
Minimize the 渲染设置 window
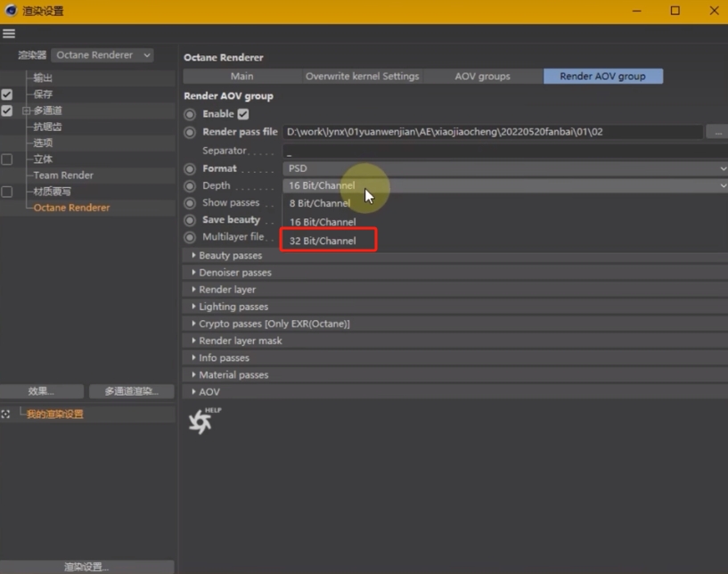pos(636,11)
